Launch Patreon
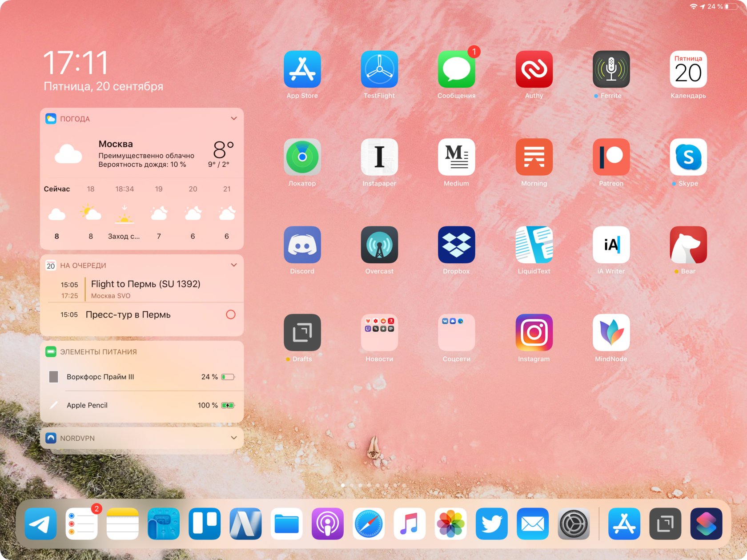The height and width of the screenshot is (560, 747). click(x=611, y=157)
